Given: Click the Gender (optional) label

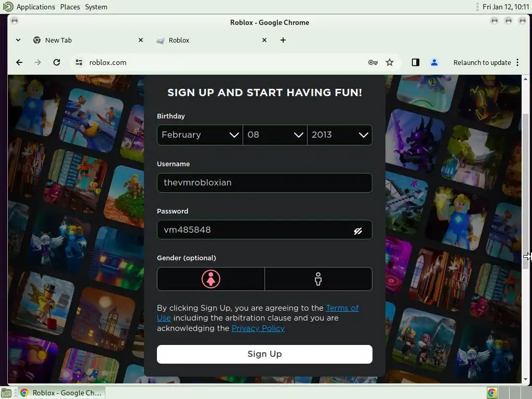Looking at the screenshot, I should point(187,258).
